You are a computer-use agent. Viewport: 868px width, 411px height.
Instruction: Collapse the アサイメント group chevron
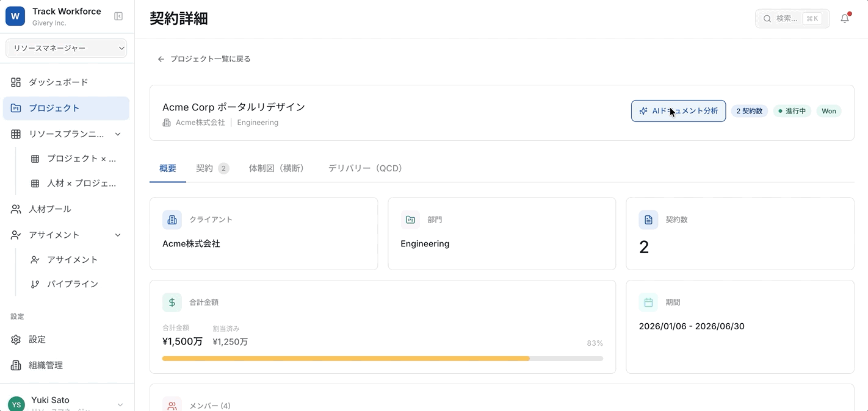click(x=118, y=235)
